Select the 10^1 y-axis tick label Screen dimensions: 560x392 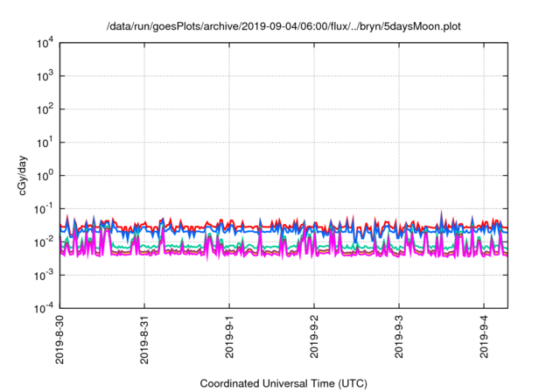coord(45,143)
